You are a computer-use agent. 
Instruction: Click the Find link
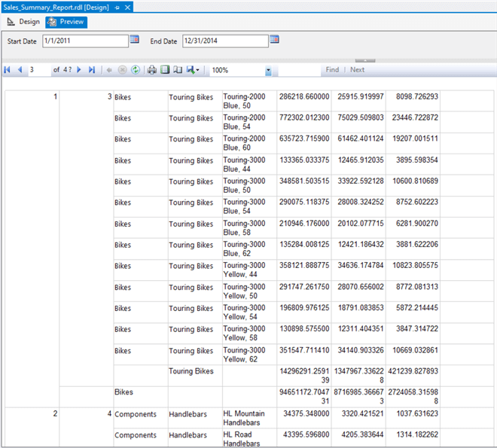coord(332,70)
